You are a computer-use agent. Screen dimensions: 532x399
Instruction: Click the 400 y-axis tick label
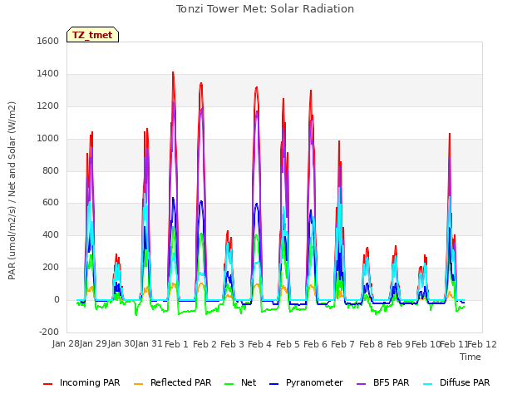(x=51, y=234)
